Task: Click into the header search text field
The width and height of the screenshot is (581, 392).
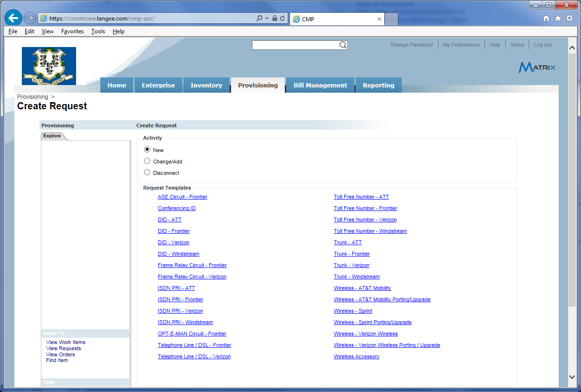Action: click(295, 45)
